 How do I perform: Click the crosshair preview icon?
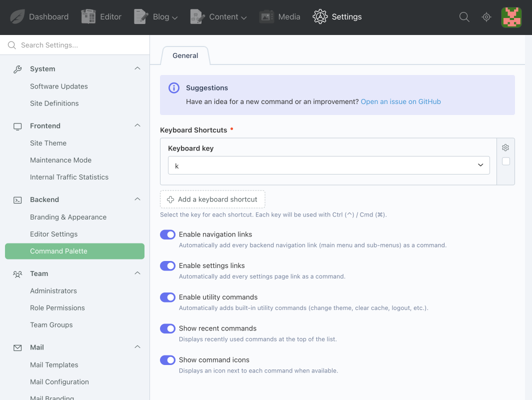point(486,16)
